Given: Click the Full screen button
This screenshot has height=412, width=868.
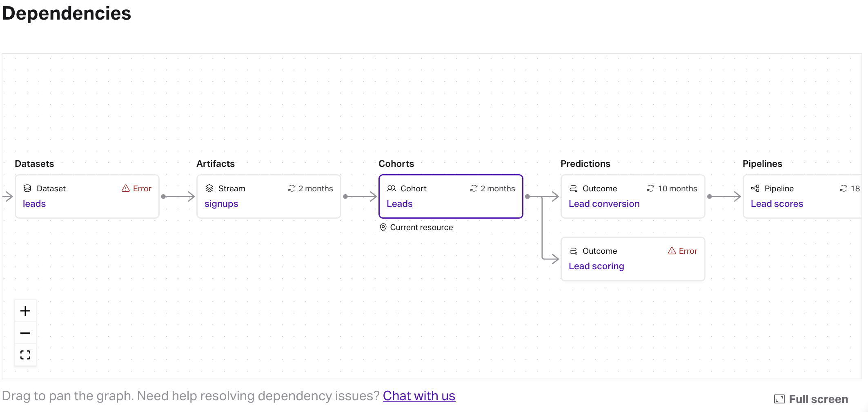Looking at the screenshot, I should tap(811, 399).
